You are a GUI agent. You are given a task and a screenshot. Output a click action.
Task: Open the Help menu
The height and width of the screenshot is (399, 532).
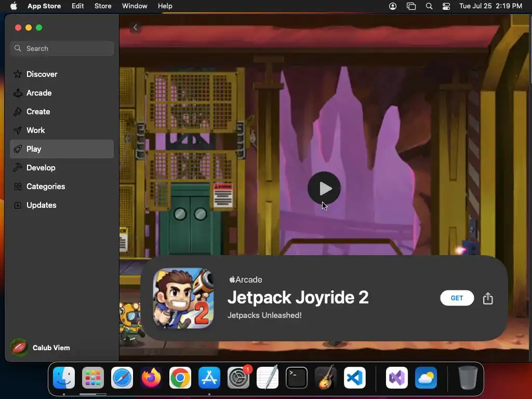point(165,6)
